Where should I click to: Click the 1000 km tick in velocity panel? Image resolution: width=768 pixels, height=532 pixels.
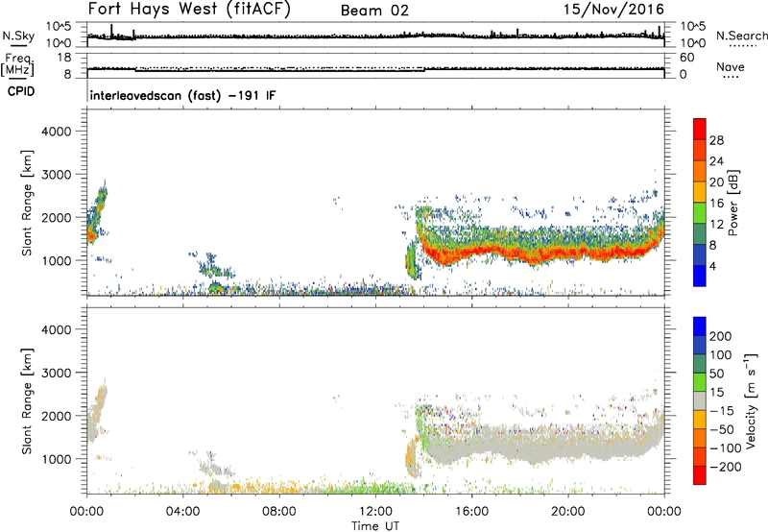pyautogui.click(x=57, y=459)
